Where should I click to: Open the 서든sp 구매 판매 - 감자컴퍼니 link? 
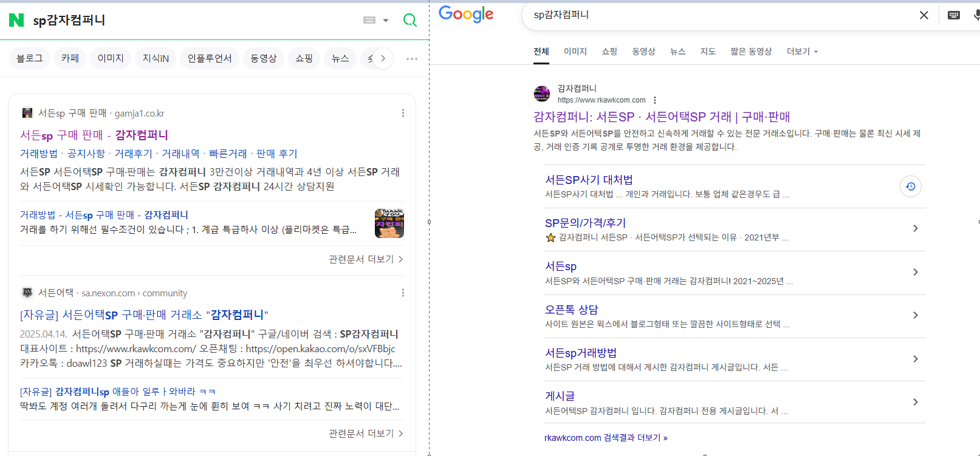[x=94, y=135]
